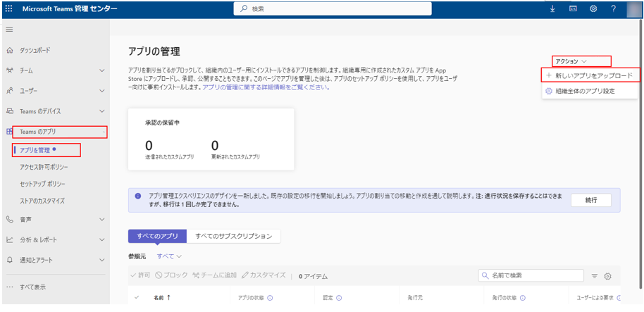Expand the 音声 sidebar section
644x312 pixels.
pyautogui.click(x=102, y=220)
